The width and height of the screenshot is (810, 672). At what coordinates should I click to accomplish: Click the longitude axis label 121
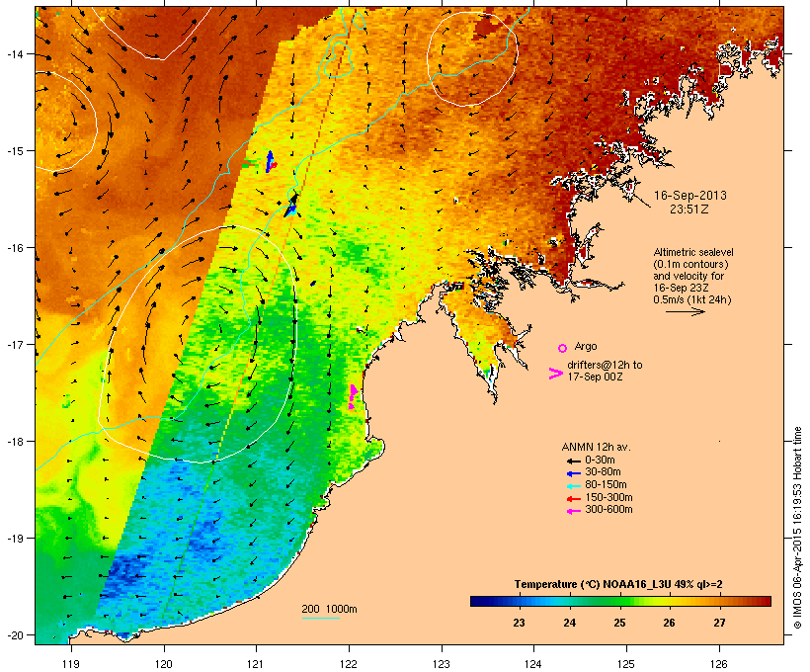(x=256, y=664)
